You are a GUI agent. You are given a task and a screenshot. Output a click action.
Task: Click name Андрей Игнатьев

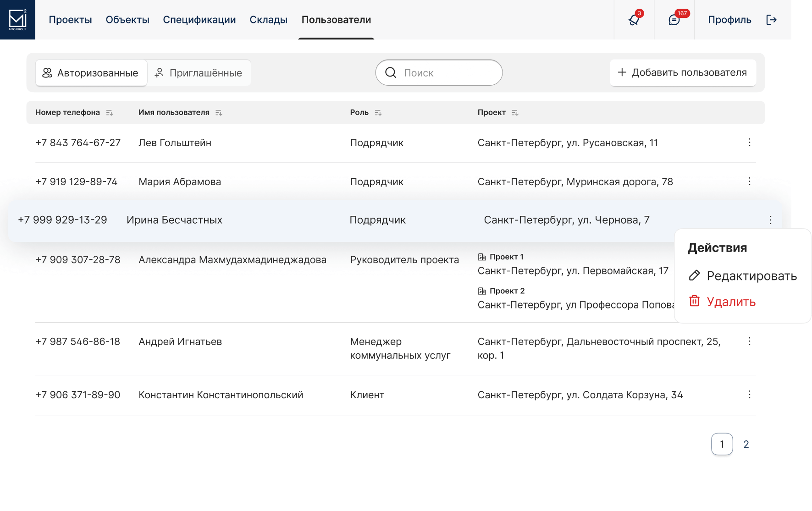point(180,342)
